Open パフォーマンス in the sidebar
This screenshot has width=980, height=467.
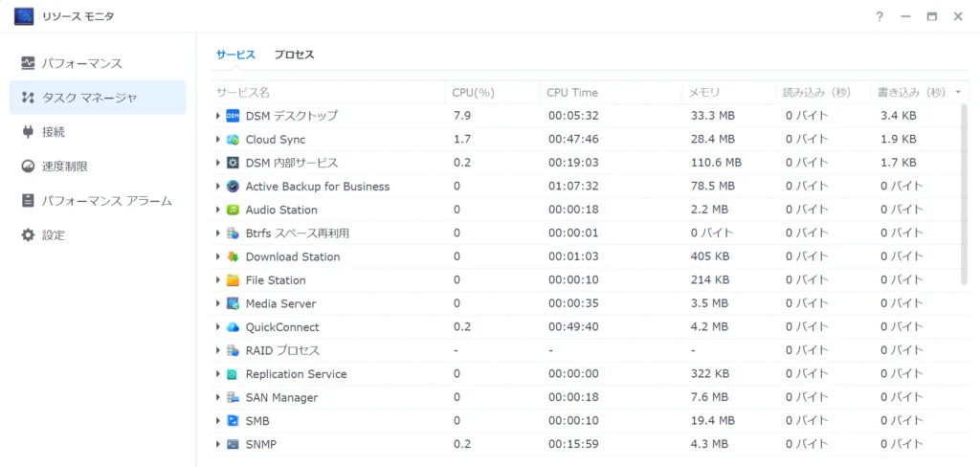(81, 63)
